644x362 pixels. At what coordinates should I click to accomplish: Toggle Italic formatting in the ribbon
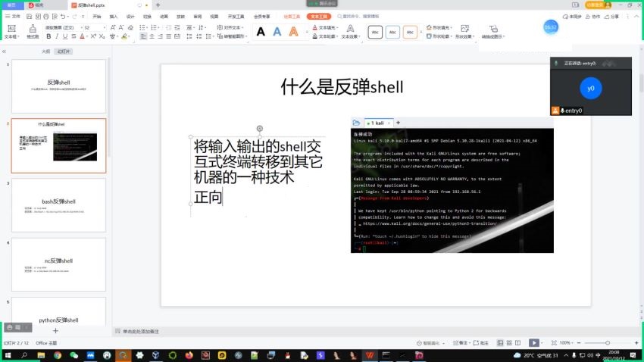point(57,36)
